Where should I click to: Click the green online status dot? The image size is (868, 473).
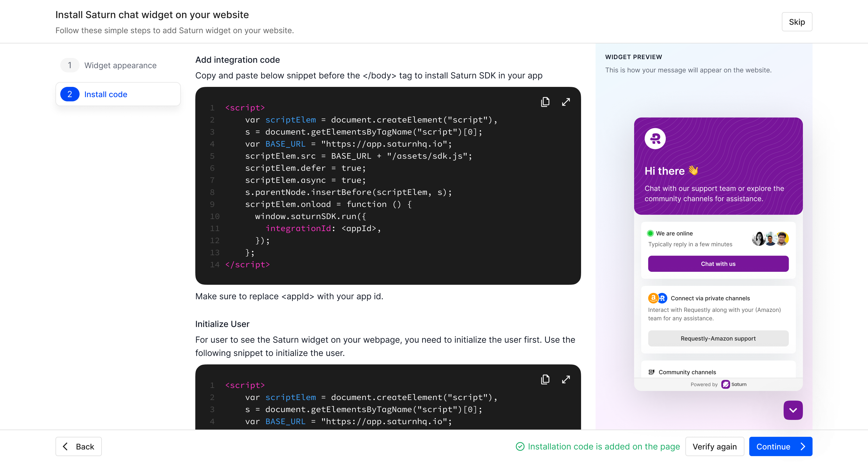tap(650, 233)
